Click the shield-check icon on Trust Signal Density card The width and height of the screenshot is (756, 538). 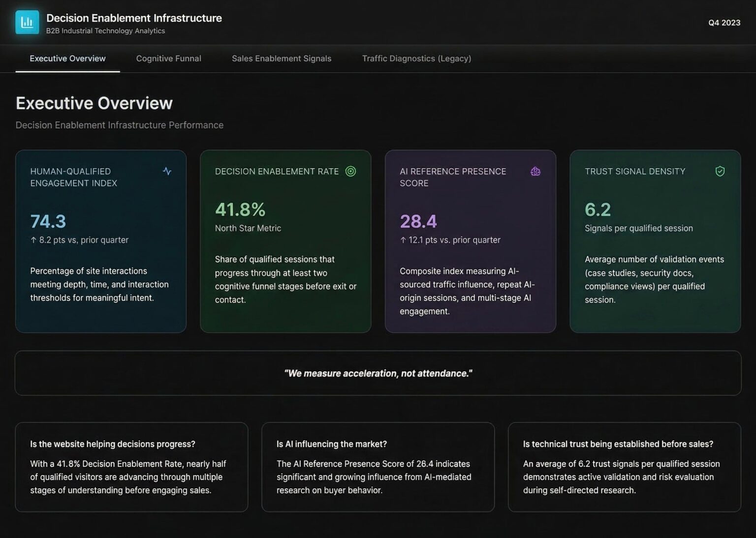coord(720,171)
